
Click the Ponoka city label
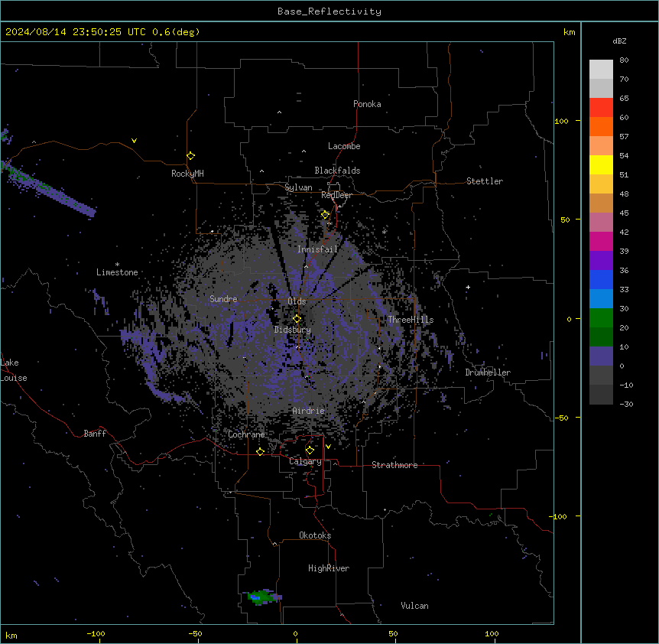(367, 104)
